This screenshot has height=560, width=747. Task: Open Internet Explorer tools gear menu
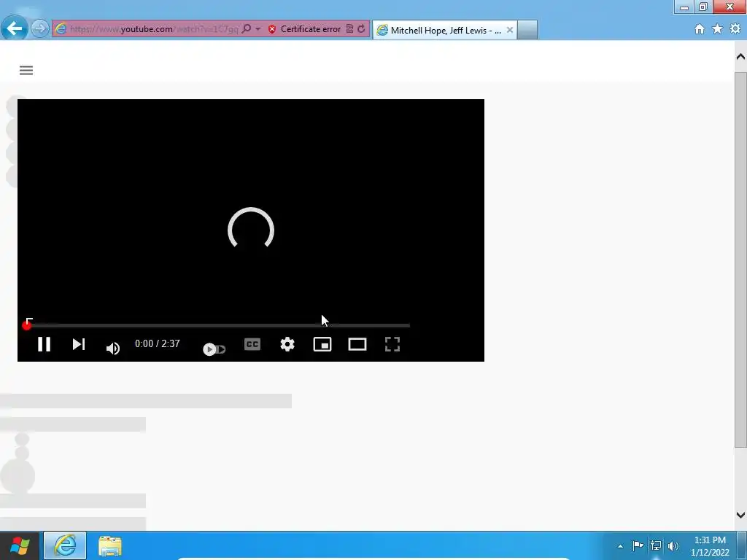[x=735, y=29]
